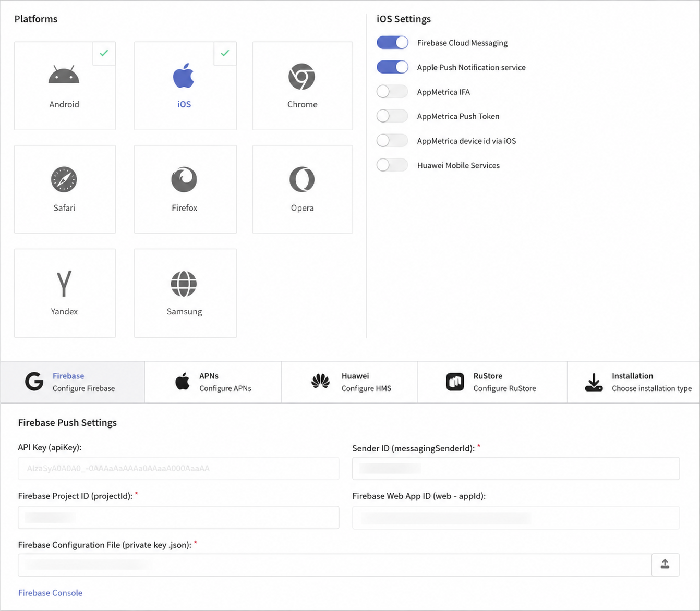The width and height of the screenshot is (700, 611).
Task: Open the Firebase Console link
Action: [x=50, y=593]
